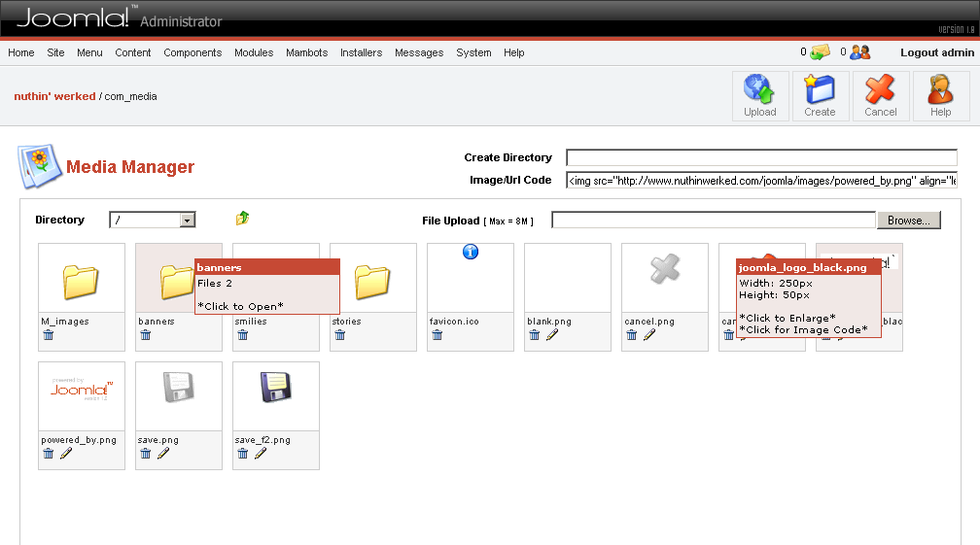Delete the M_images folder
Viewport: 980px width, 545px height.
49,335
